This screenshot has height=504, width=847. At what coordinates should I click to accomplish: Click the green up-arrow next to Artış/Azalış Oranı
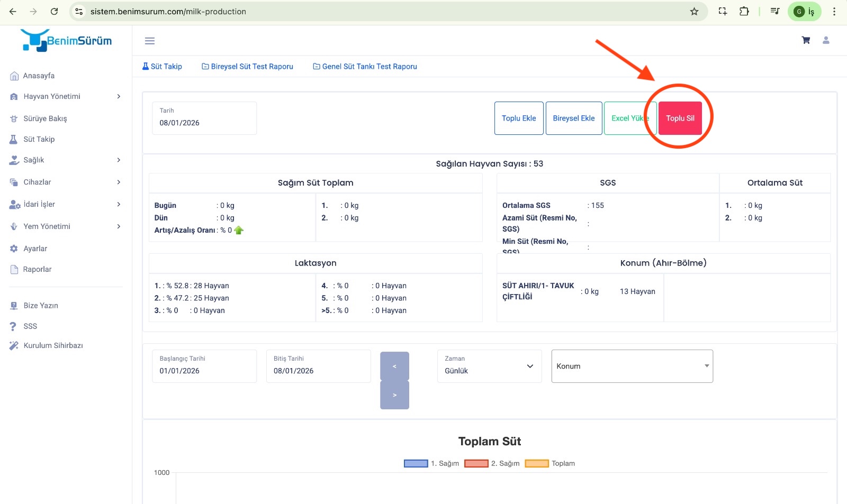239,230
